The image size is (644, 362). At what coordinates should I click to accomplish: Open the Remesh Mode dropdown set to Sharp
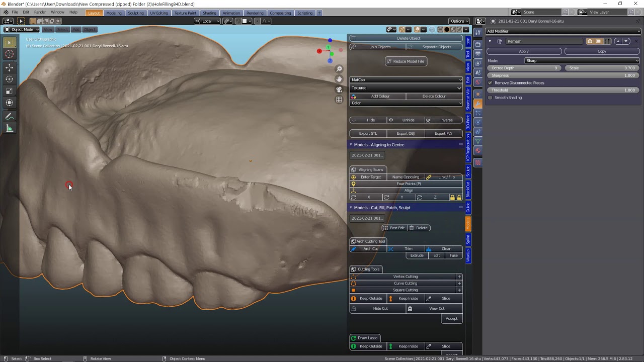[582, 61]
